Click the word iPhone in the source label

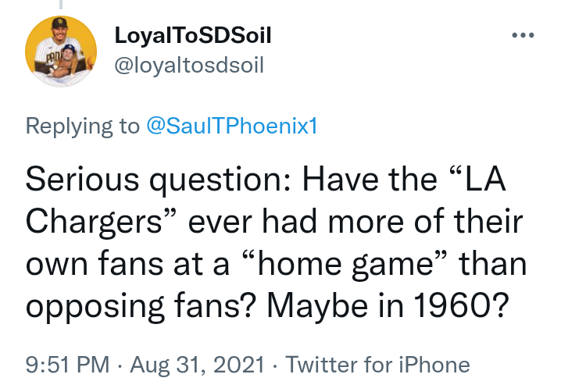click(x=434, y=365)
